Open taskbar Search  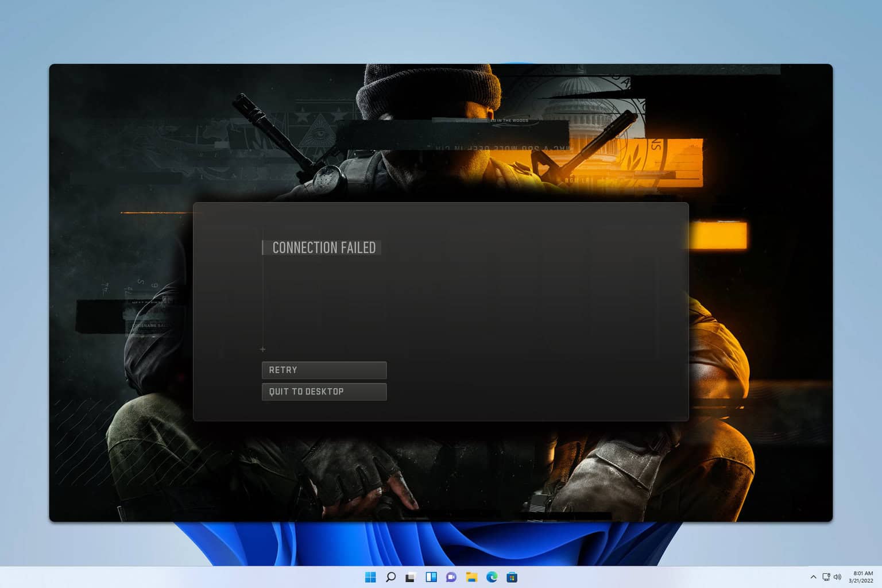390,577
